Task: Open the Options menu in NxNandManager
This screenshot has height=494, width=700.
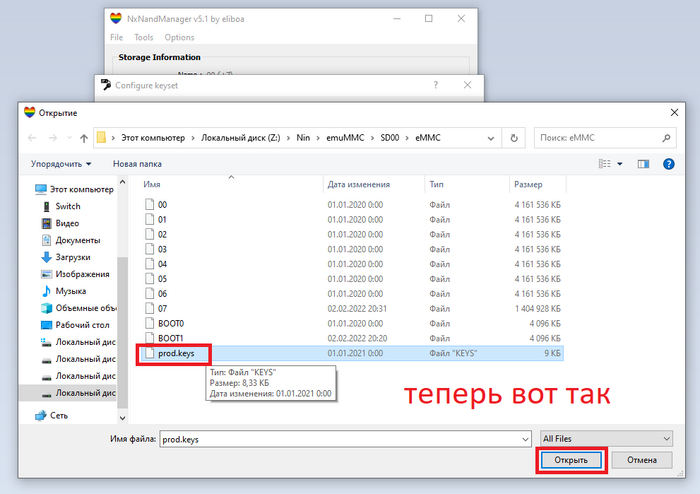Action: pyautogui.click(x=180, y=37)
